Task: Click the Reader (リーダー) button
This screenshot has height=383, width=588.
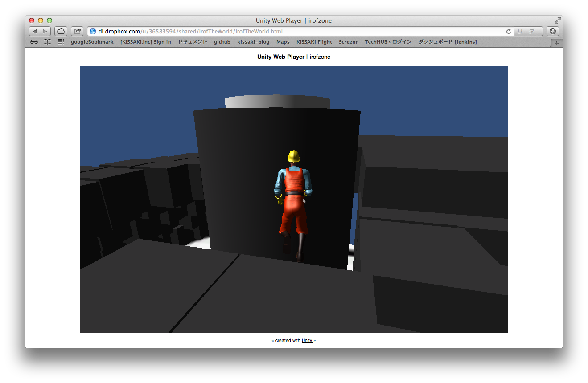Action: click(528, 31)
